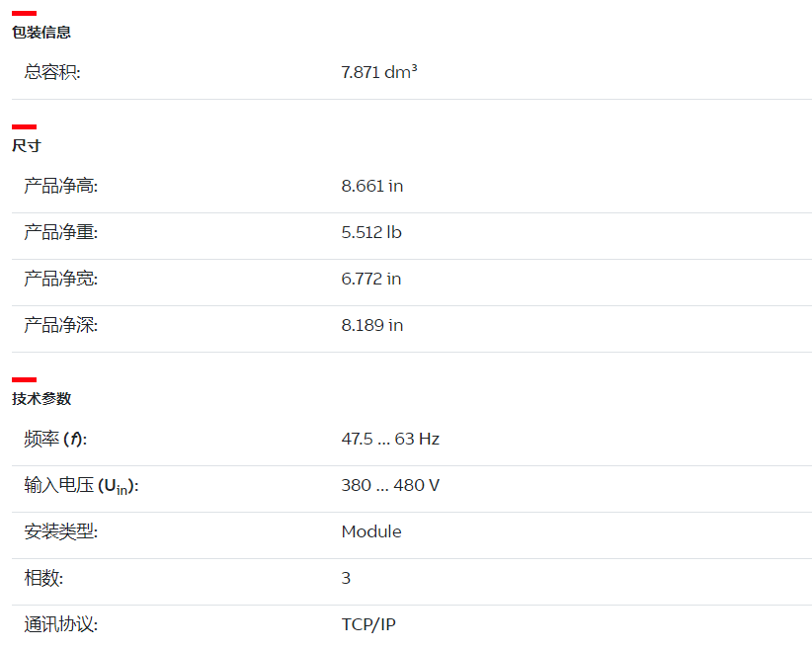Viewport: 812px width, 650px height.
Task: Click the 47.5 ... 63 Hz value
Action: [x=390, y=440]
